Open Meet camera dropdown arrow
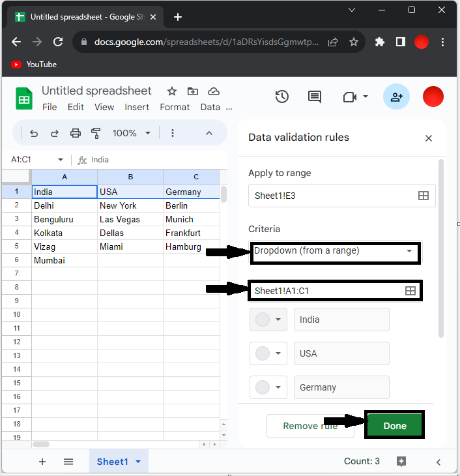The width and height of the screenshot is (460, 476). (x=366, y=97)
